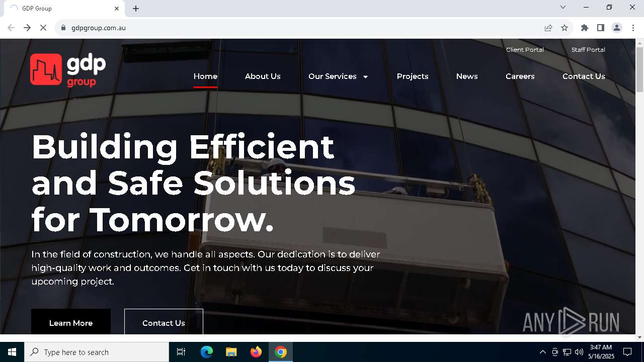Click the Learn More button
The image size is (644, 362).
click(x=71, y=322)
